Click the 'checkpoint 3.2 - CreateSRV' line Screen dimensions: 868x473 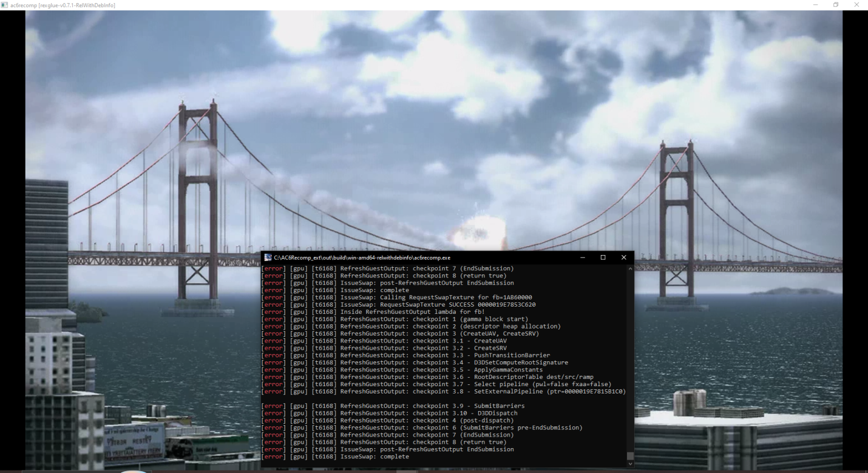click(384, 348)
